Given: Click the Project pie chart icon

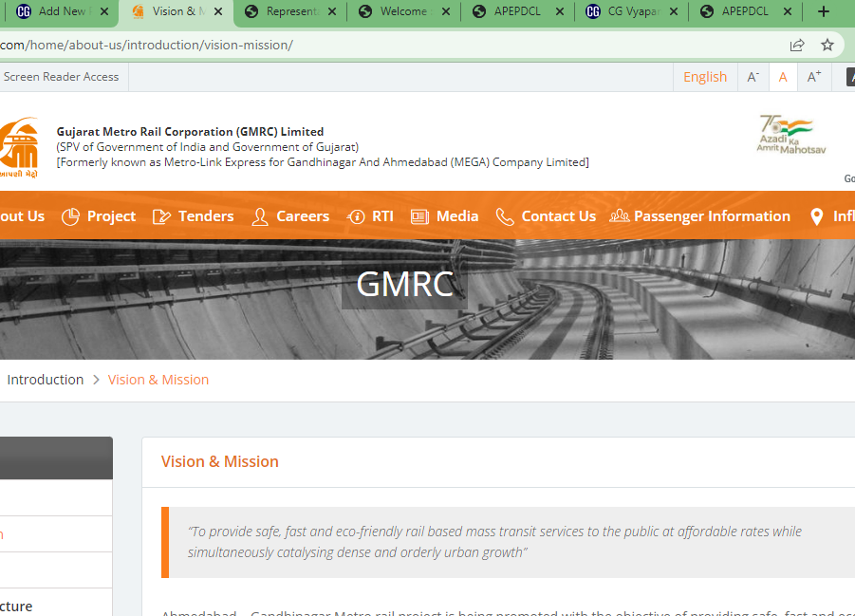Looking at the screenshot, I should coord(70,216).
